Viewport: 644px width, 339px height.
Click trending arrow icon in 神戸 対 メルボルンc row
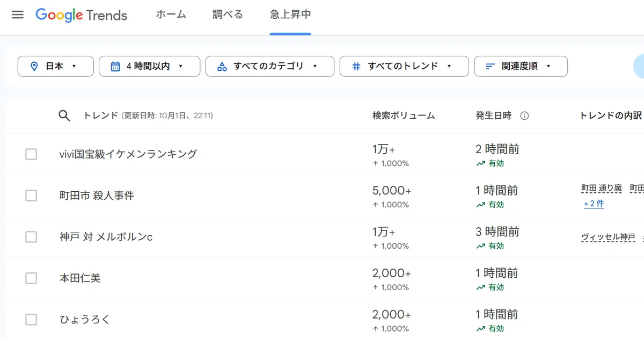[481, 246]
